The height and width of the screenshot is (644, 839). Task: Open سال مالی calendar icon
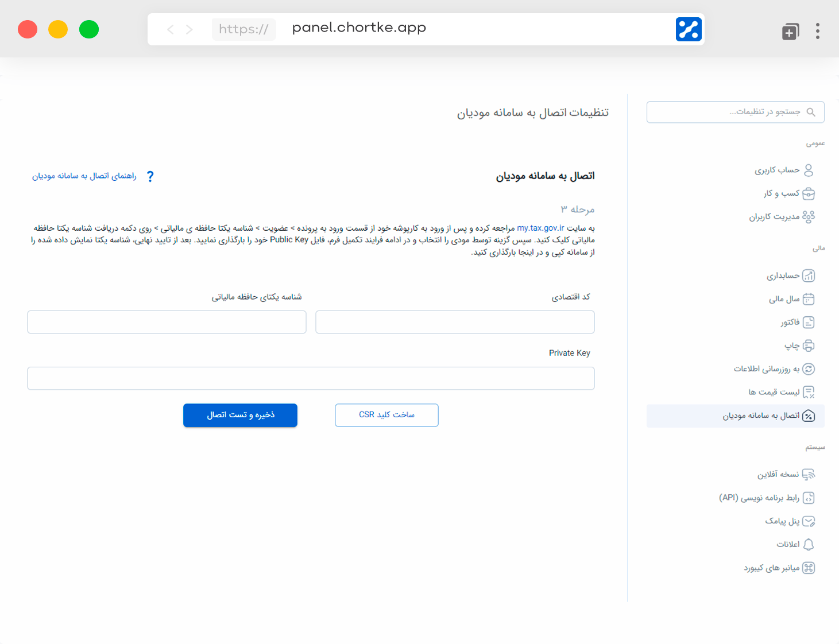click(x=809, y=299)
